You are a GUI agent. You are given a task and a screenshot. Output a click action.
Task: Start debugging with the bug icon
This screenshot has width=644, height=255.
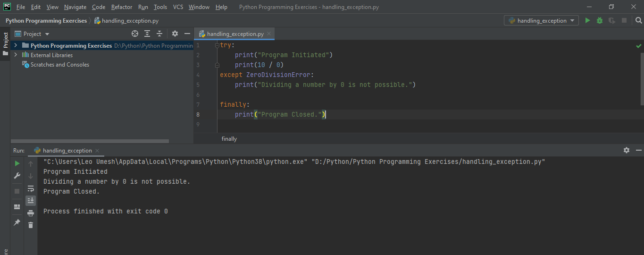[600, 20]
